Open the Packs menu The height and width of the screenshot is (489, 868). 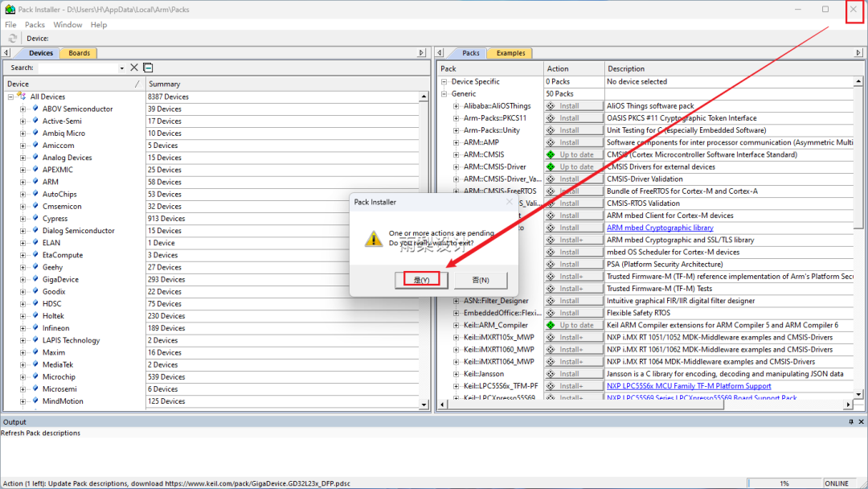coord(34,24)
